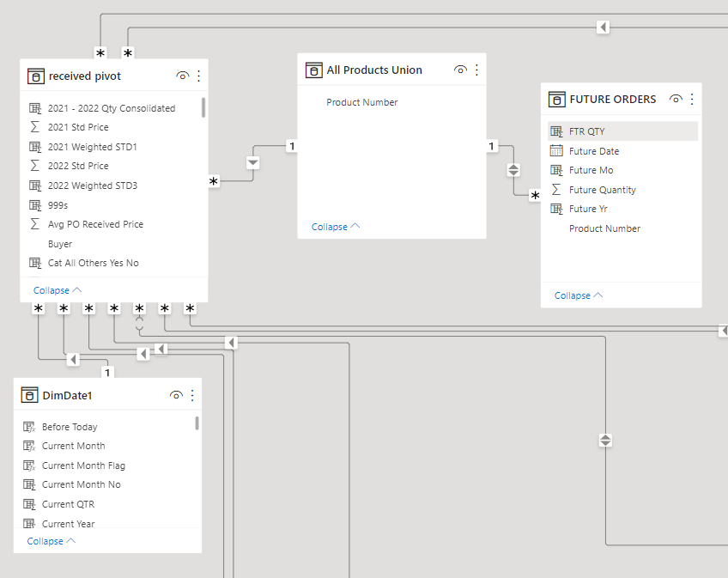Image resolution: width=728 pixels, height=578 pixels.
Task: Click bidirectional filter arrow on long vertical relationship line
Action: (605, 440)
